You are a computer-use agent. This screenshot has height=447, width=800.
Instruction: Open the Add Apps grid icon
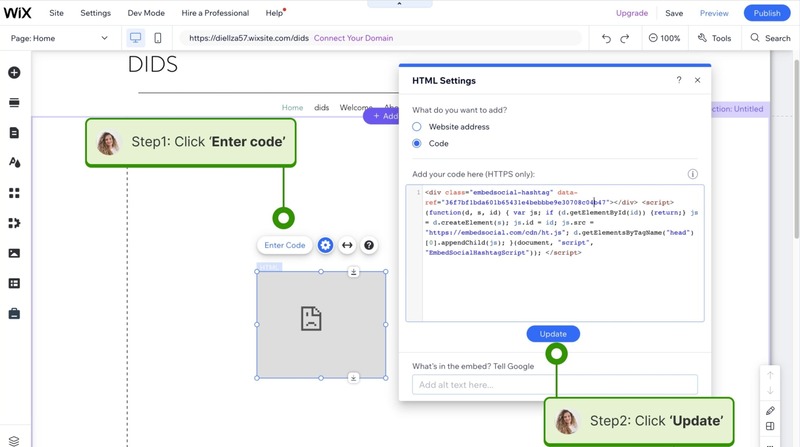click(x=14, y=193)
